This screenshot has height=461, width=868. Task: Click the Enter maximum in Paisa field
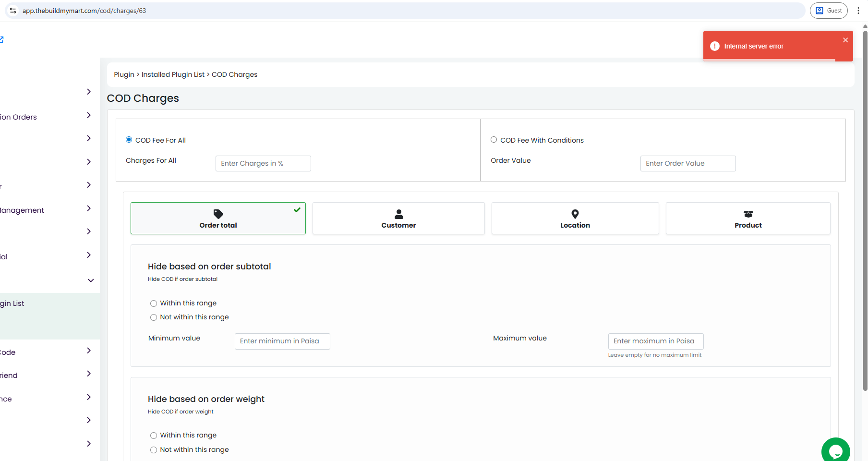[656, 341]
